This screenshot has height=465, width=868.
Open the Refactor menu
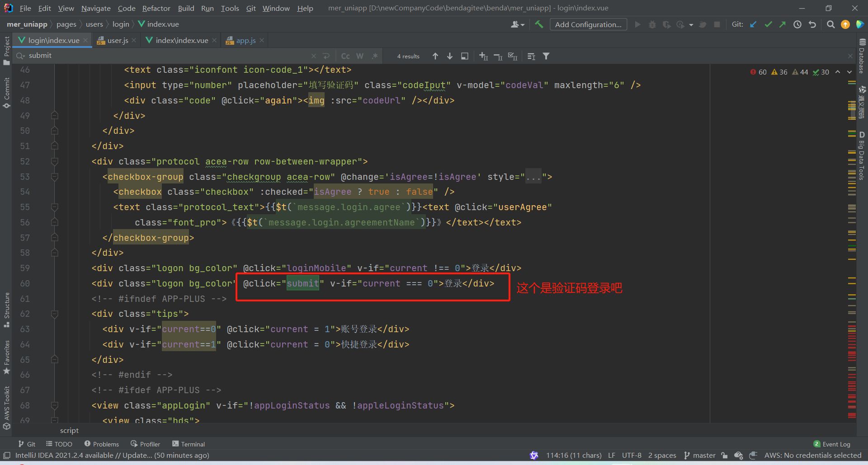[x=156, y=8]
